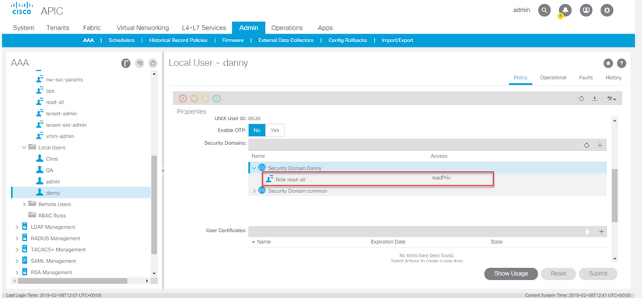644x302 pixels.
Task: Set Enable OTP to No
Action: point(257,130)
